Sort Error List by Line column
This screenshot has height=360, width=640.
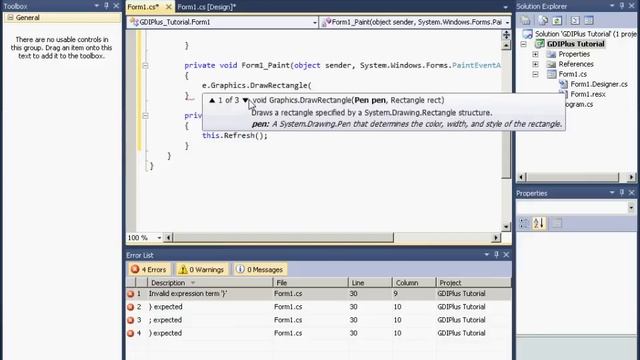pyautogui.click(x=370, y=282)
